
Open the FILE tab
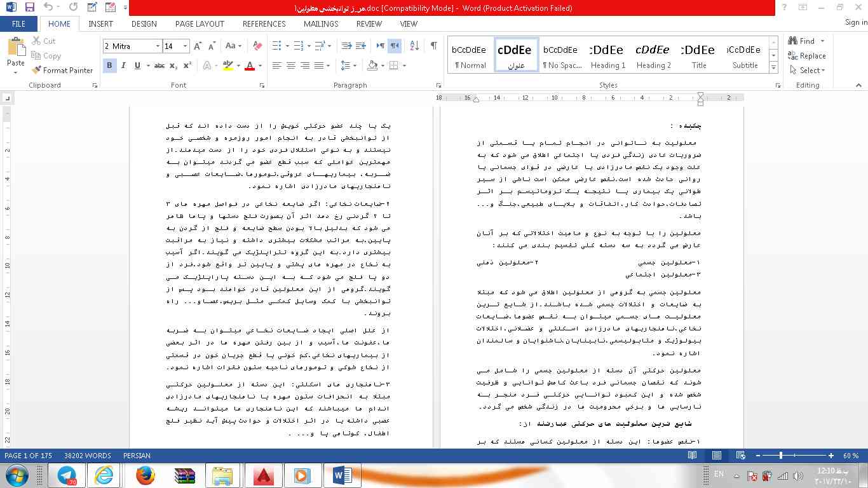19,24
